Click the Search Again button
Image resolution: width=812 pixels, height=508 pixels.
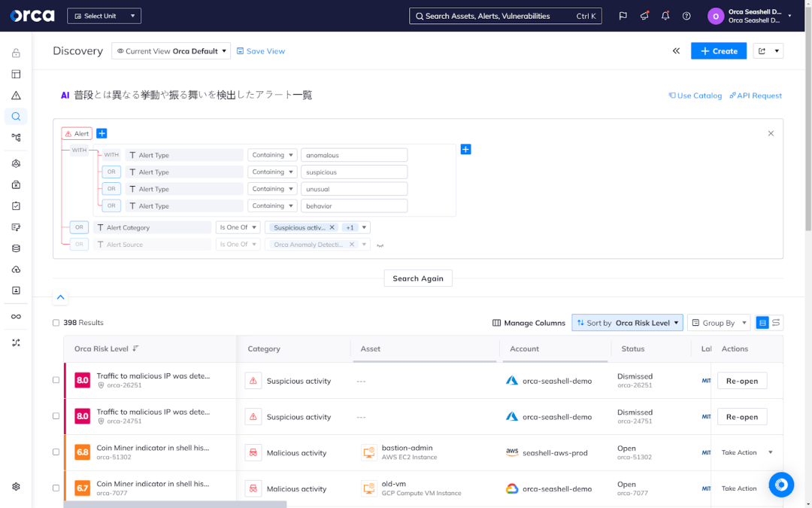coord(418,278)
